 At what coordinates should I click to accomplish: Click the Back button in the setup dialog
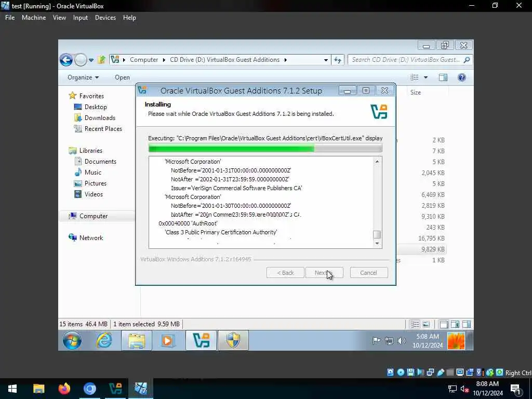coord(285,273)
